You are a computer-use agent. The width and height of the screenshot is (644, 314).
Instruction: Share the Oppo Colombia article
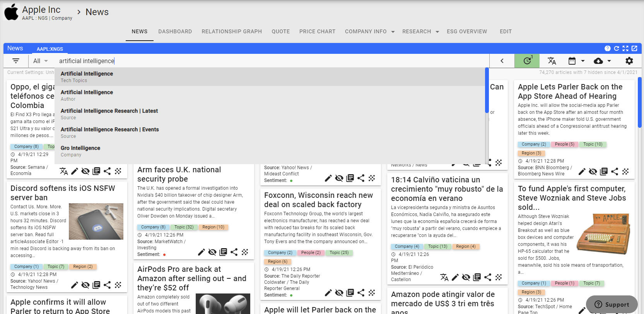pyautogui.click(x=107, y=171)
